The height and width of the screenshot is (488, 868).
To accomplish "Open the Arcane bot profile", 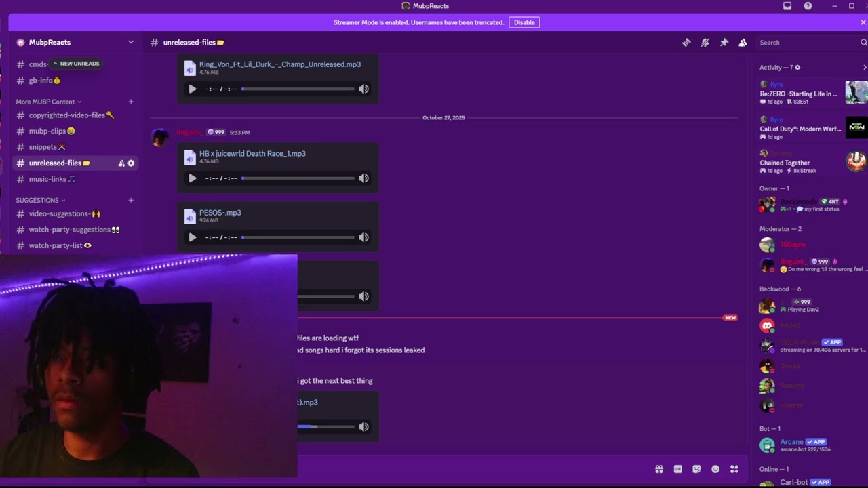I will (811, 445).
